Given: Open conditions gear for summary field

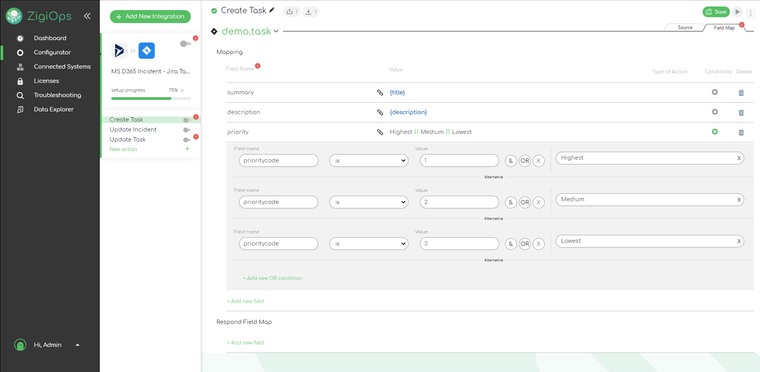Looking at the screenshot, I should tap(714, 92).
